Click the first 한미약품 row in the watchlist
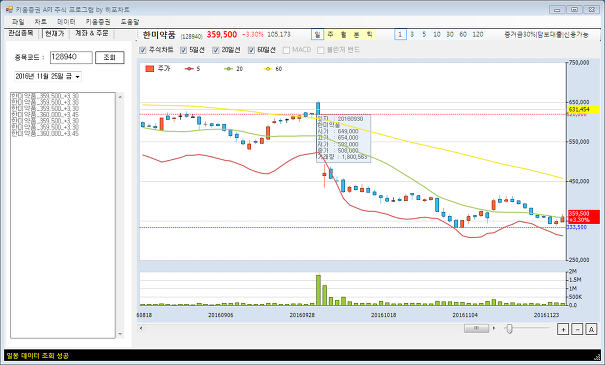This screenshot has height=365, width=605. pos(45,96)
